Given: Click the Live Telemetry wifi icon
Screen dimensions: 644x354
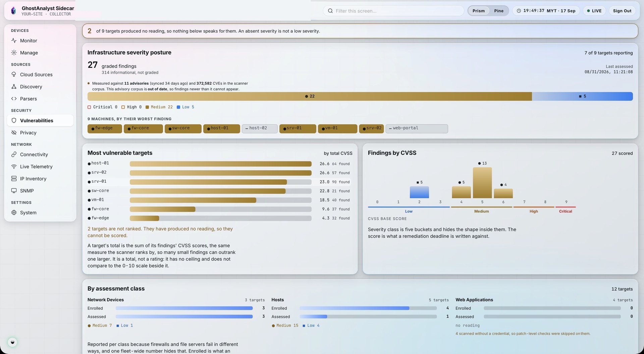Looking at the screenshot, I should click(x=14, y=167).
